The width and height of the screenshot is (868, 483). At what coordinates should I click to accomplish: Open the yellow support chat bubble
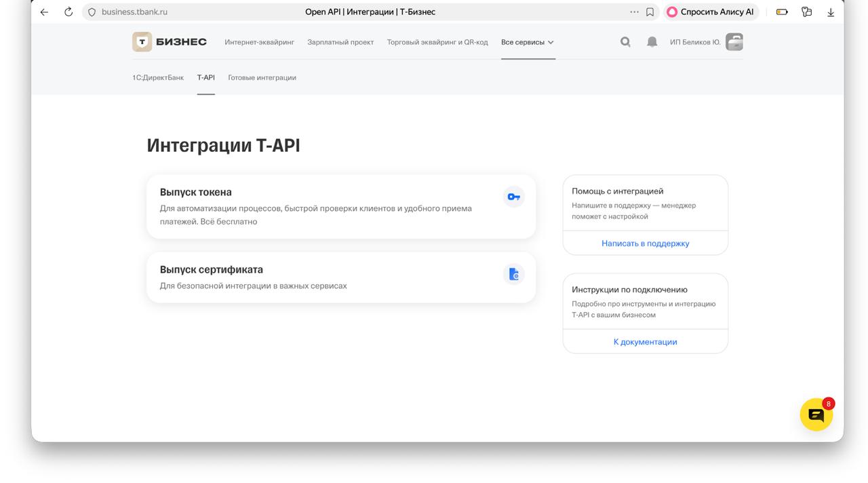(x=816, y=414)
